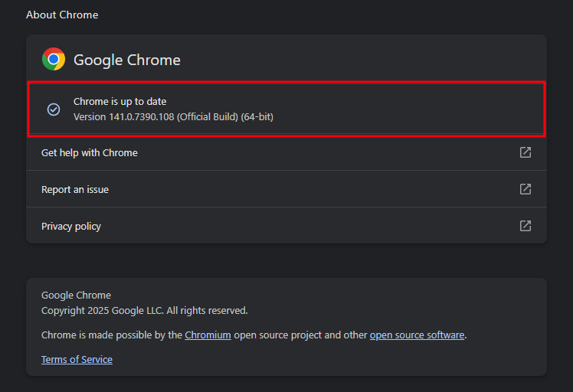Follow the Chromium project link
This screenshot has height=392, width=573.
tap(208, 335)
